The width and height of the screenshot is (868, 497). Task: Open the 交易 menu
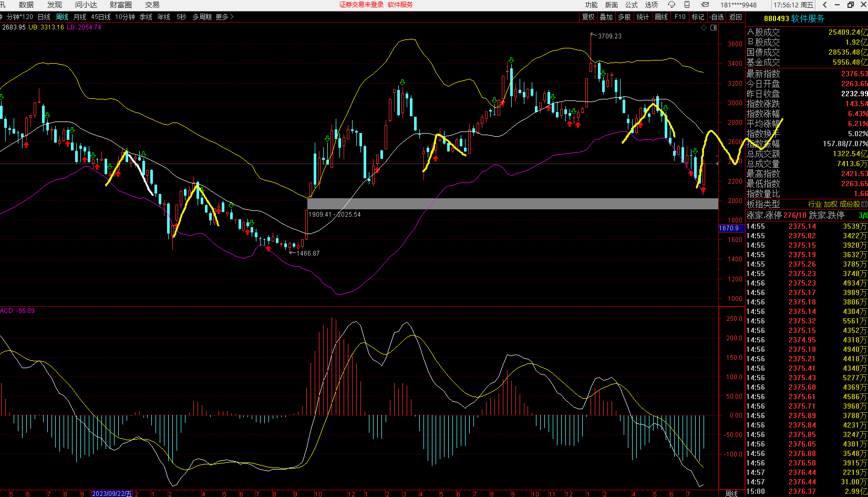152,5
